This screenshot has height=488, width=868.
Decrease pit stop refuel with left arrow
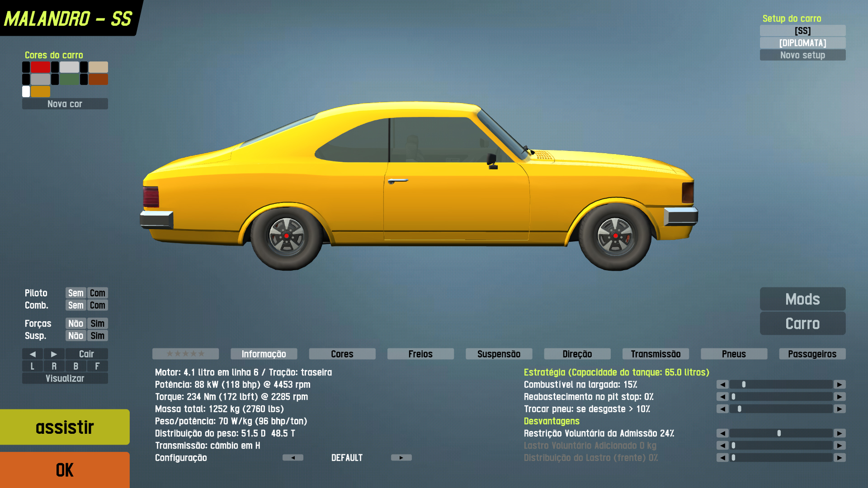coord(722,397)
